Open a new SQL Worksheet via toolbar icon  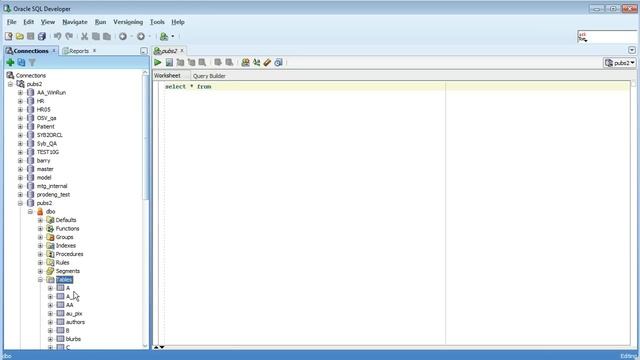click(x=164, y=36)
